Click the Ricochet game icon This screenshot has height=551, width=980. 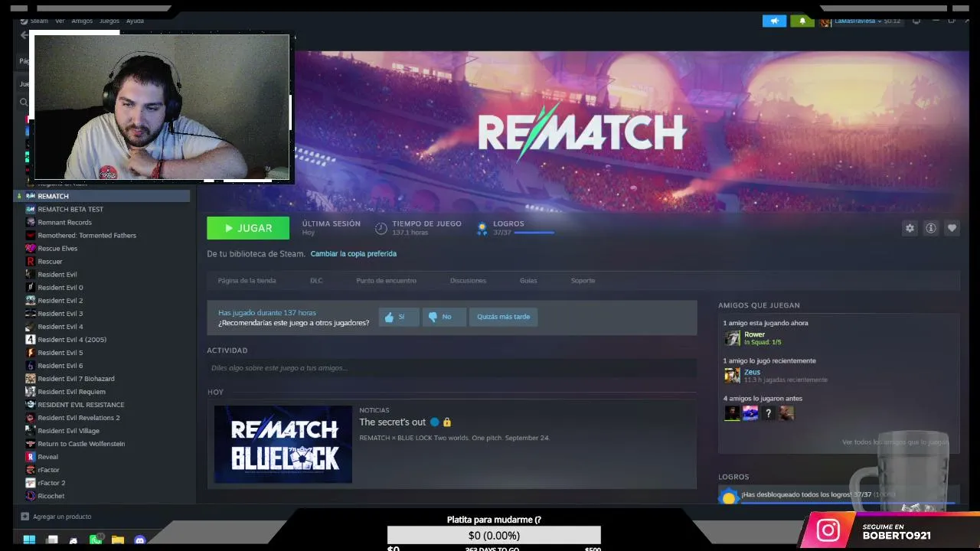[30, 496]
